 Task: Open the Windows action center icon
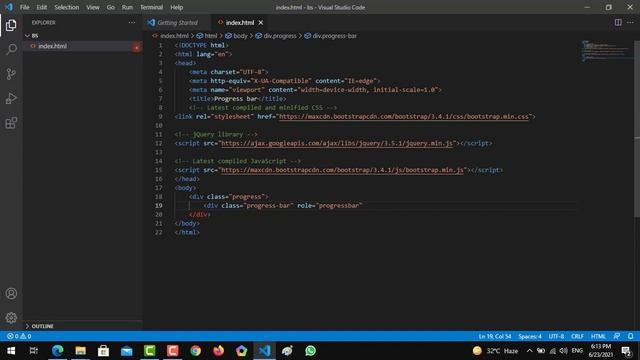626,351
